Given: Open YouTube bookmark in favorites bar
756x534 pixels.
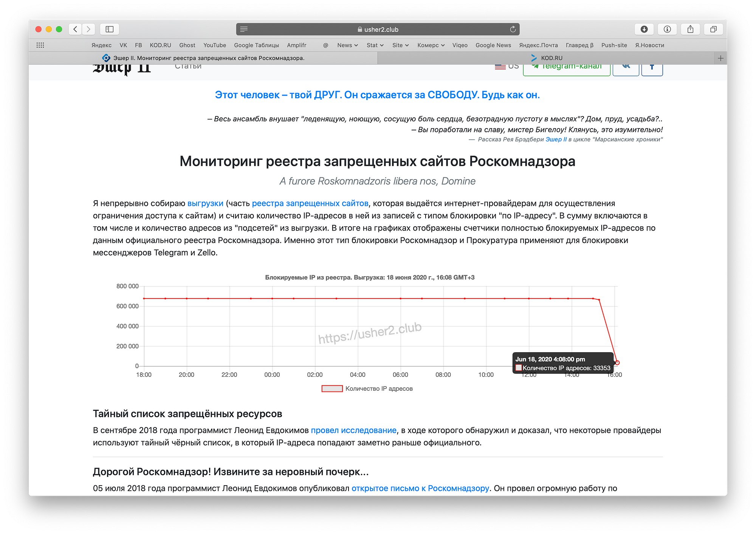Looking at the screenshot, I should (214, 45).
